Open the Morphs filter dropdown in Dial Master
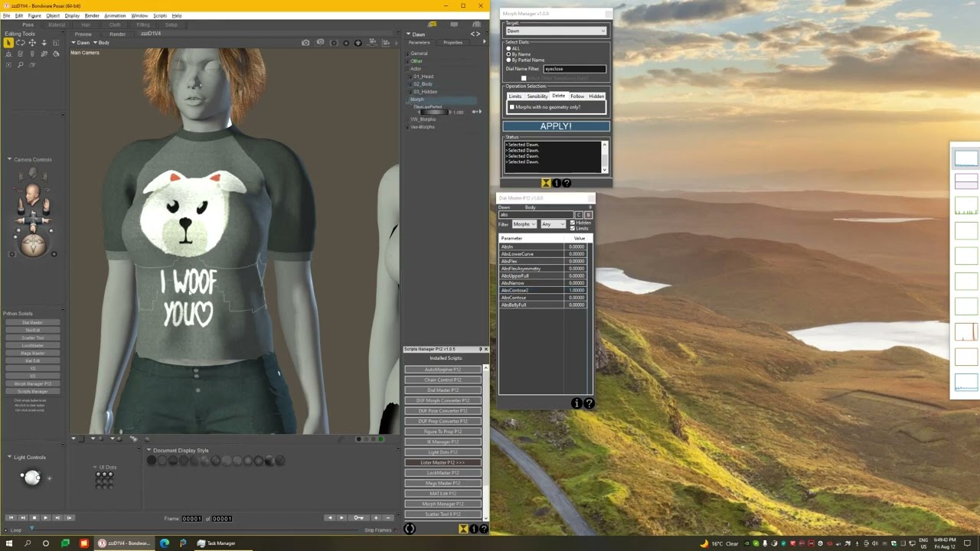 click(524, 224)
